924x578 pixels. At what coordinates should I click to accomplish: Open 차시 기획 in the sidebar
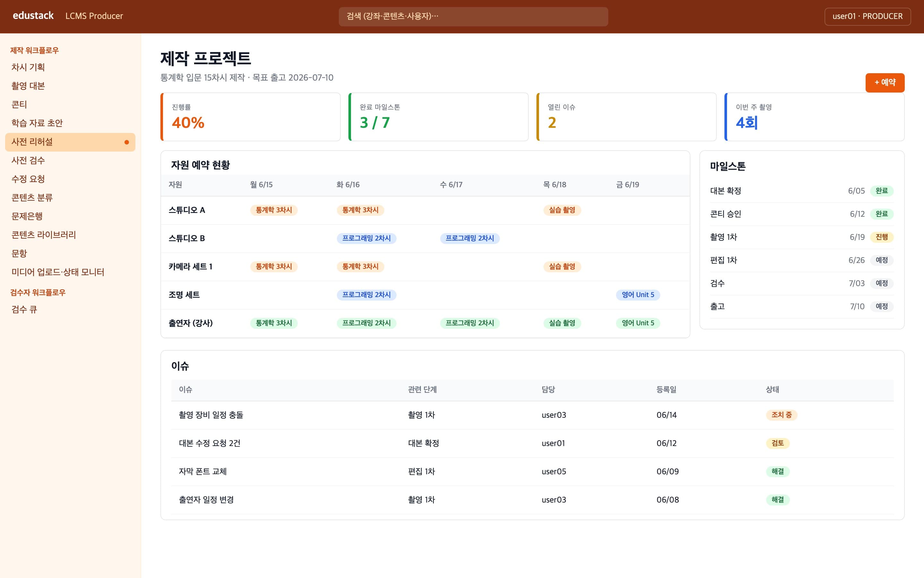point(70,67)
